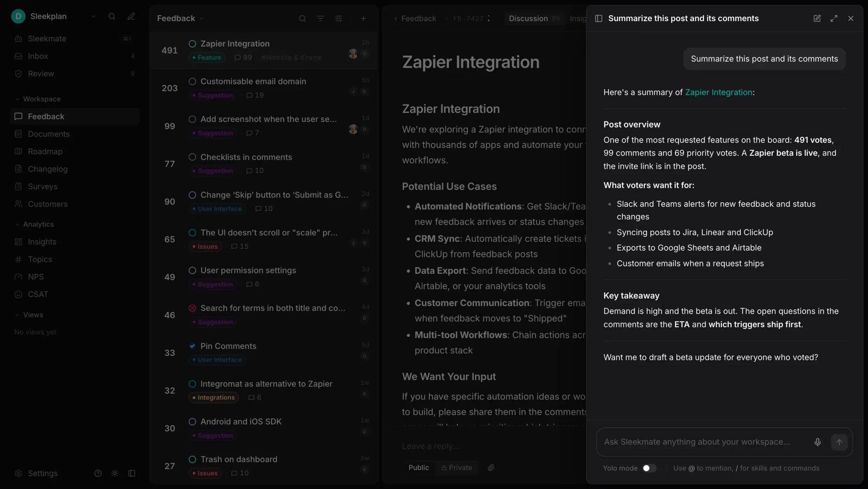This screenshot has height=489, width=868.
Task: Go back via the Feedback breadcrumb chevron
Action: point(395,19)
